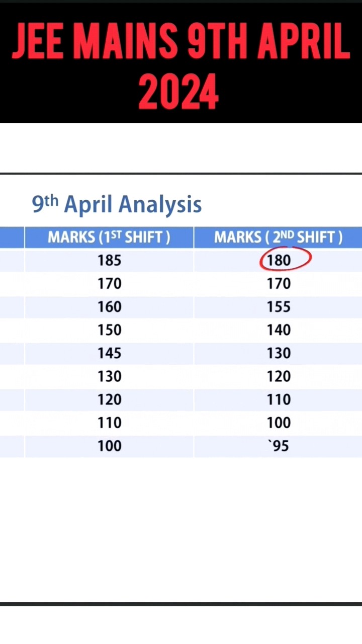This screenshot has width=362, height=644.
Task: Click the 9th April Analysis heading
Action: 117,204
